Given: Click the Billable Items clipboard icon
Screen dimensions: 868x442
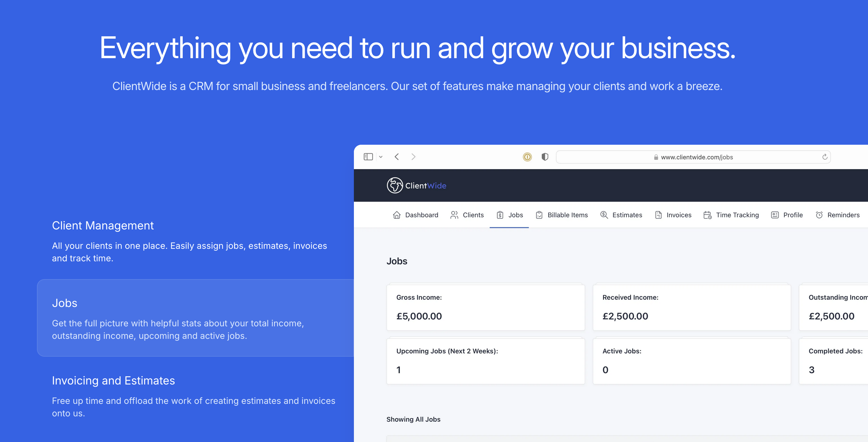Looking at the screenshot, I should (539, 215).
